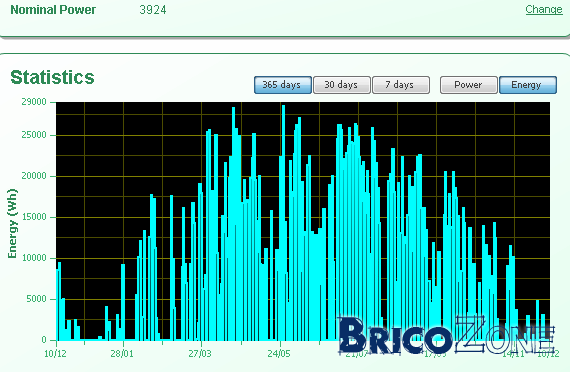Screen dimensions: 570x372
Task: Click the 29000 y-axis label
Action: pyautogui.click(x=34, y=102)
